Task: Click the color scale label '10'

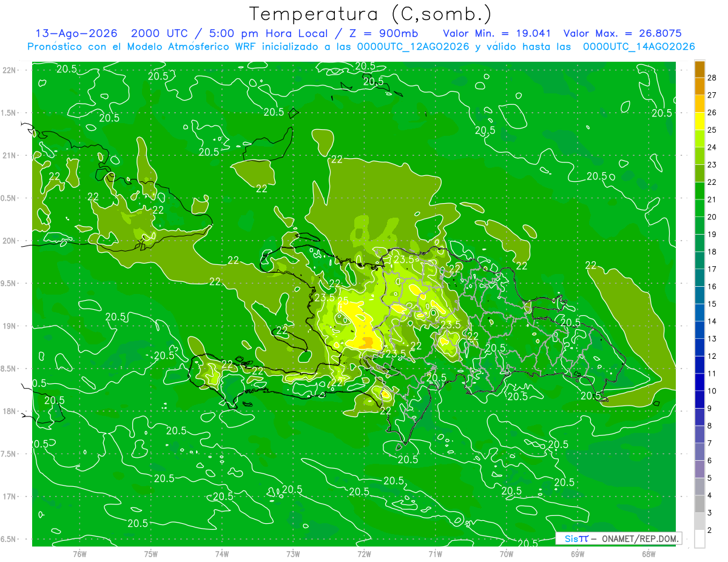Action: point(712,391)
